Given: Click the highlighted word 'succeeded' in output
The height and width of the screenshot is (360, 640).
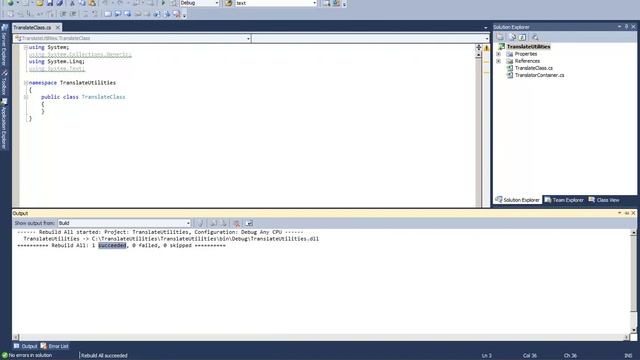Looking at the screenshot, I should click(112, 246).
